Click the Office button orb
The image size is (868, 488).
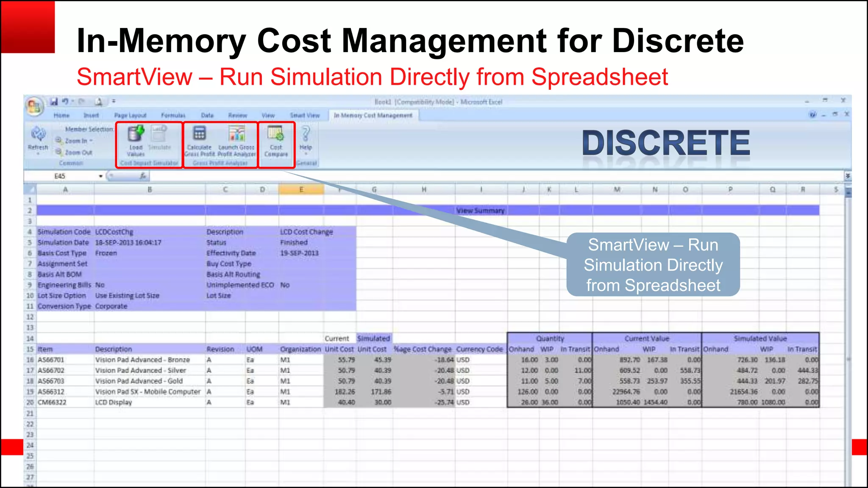[x=34, y=106]
